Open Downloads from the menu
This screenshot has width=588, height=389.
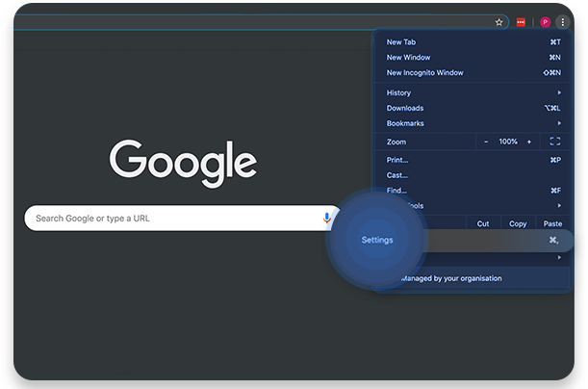(x=473, y=108)
